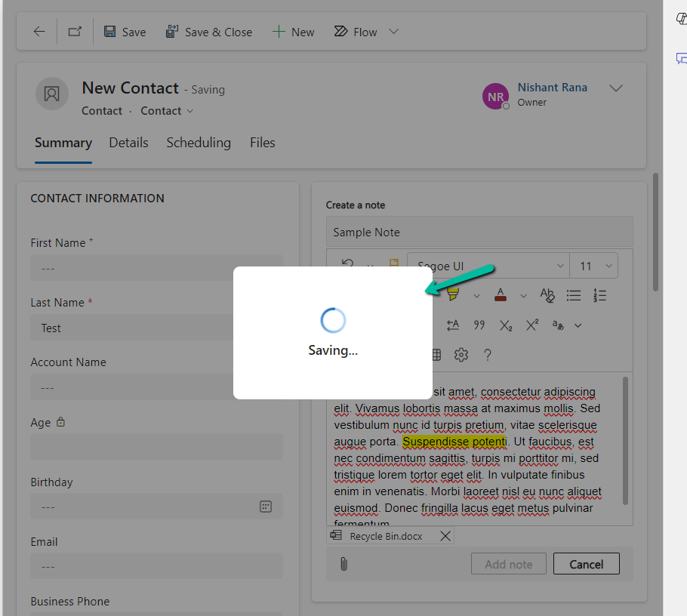Expand the Flow menu chevron
Viewport: 687px width, 616px height.
click(393, 32)
